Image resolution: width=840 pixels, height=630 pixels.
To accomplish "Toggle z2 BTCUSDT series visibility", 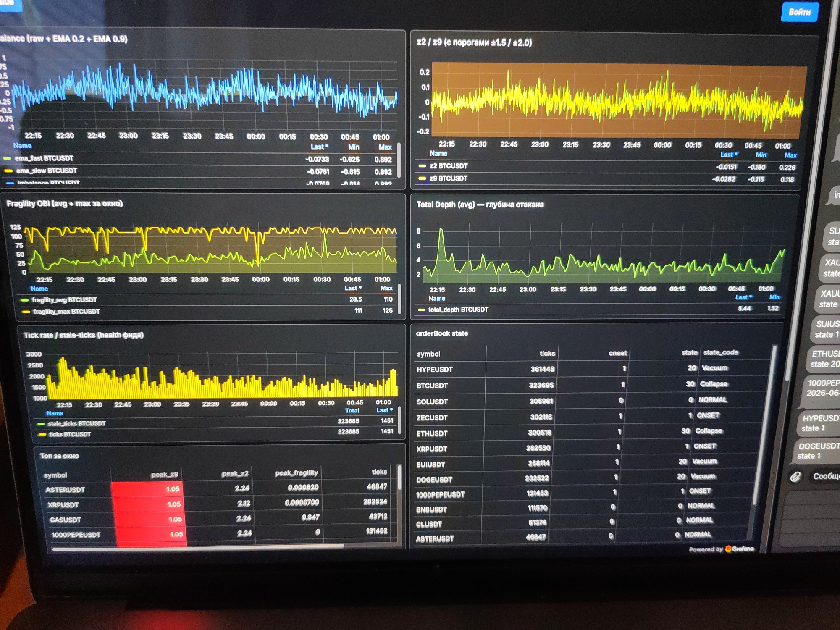I will click(448, 166).
